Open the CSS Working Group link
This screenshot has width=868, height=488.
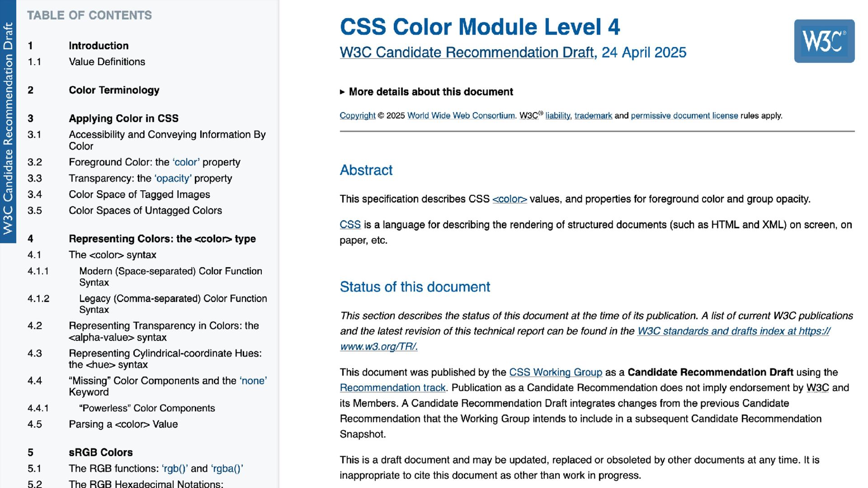pyautogui.click(x=556, y=372)
